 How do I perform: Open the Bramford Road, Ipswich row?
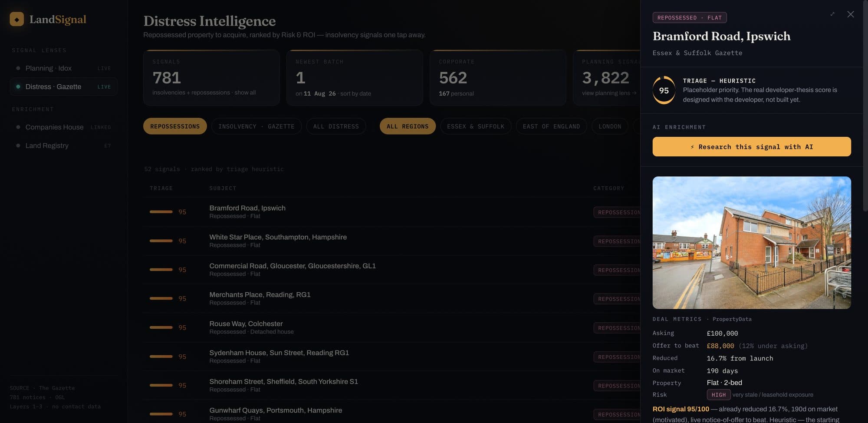pos(391,211)
